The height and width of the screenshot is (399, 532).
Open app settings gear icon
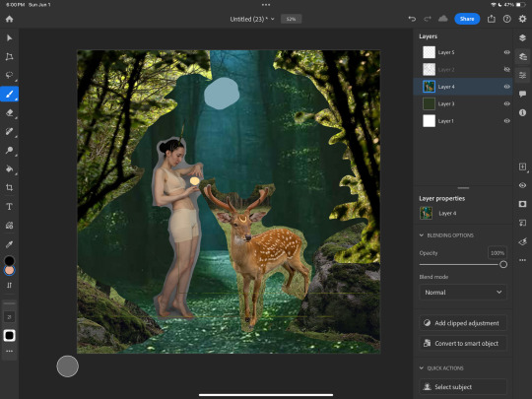[522, 19]
